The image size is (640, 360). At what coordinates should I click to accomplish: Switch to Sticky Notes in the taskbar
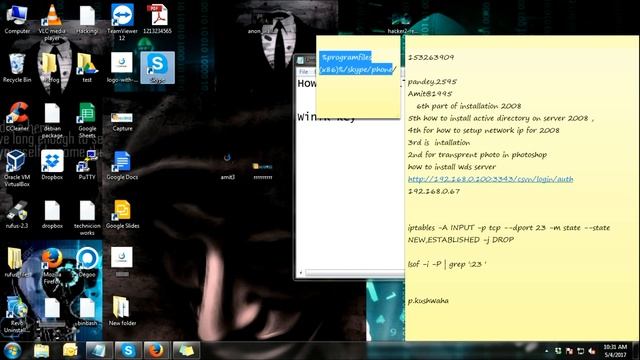pyautogui.click(x=186, y=351)
